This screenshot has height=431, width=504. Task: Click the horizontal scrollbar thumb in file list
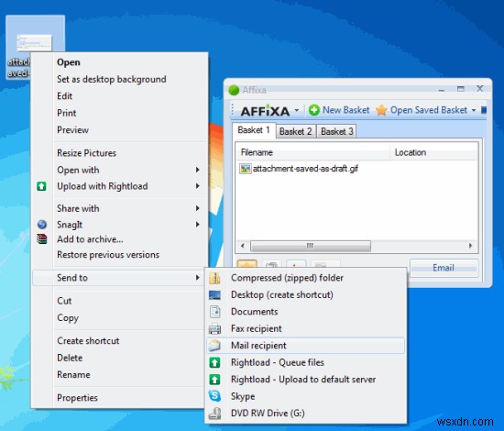click(x=311, y=246)
